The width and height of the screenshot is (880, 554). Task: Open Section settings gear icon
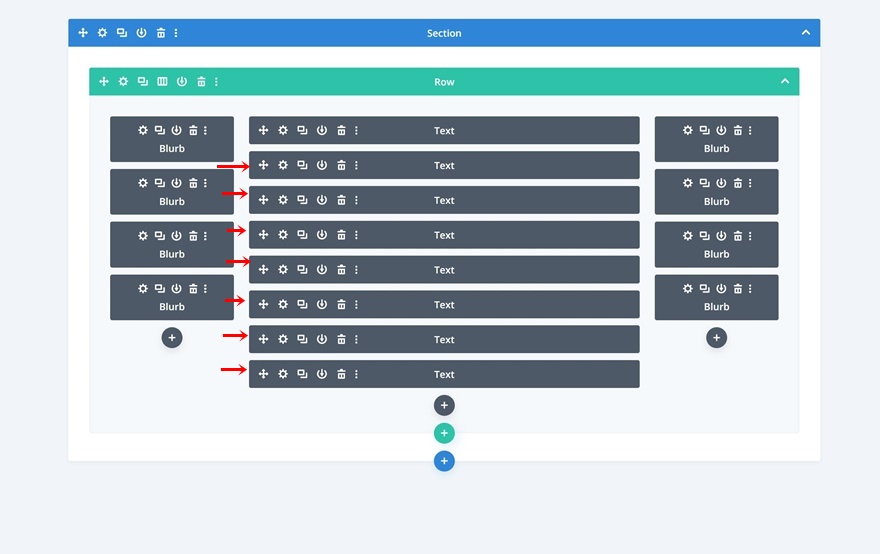coord(102,33)
